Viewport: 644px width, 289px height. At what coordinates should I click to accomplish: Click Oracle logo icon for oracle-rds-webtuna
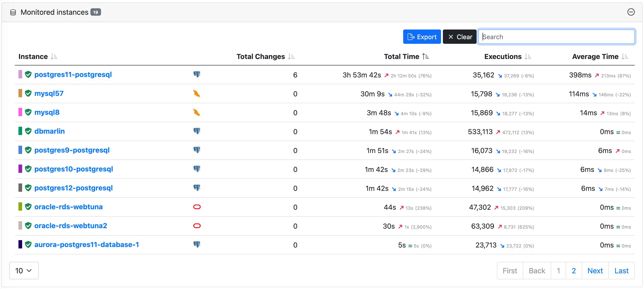pyautogui.click(x=197, y=207)
